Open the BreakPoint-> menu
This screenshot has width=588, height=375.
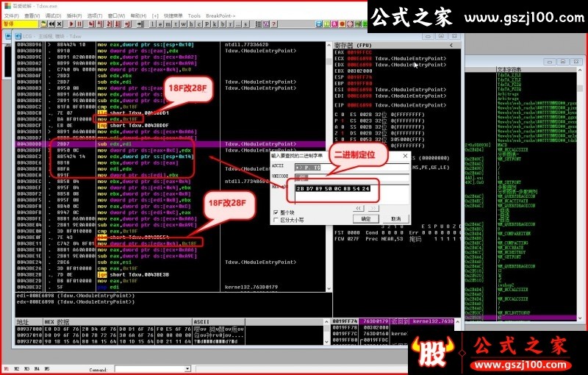tap(220, 15)
